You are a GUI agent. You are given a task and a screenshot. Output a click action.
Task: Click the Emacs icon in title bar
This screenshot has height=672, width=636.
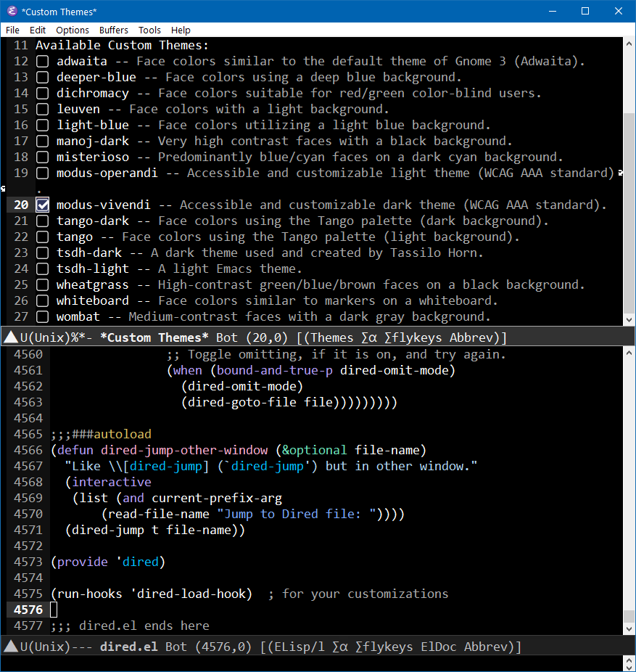tap(12, 11)
